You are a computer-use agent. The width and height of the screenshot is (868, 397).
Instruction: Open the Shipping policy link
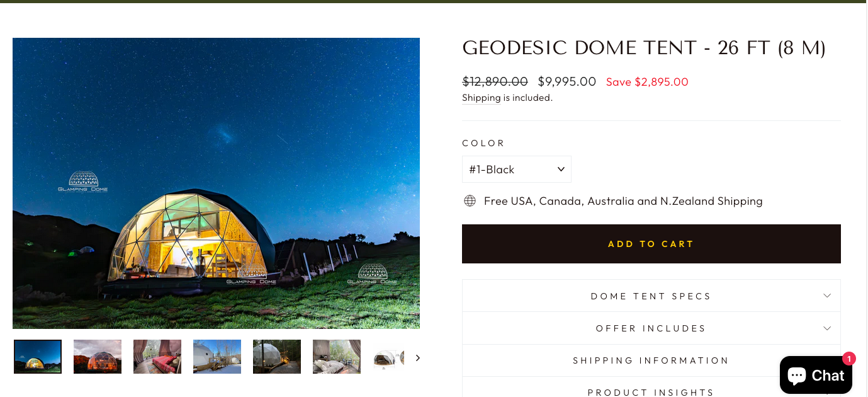[x=481, y=98]
